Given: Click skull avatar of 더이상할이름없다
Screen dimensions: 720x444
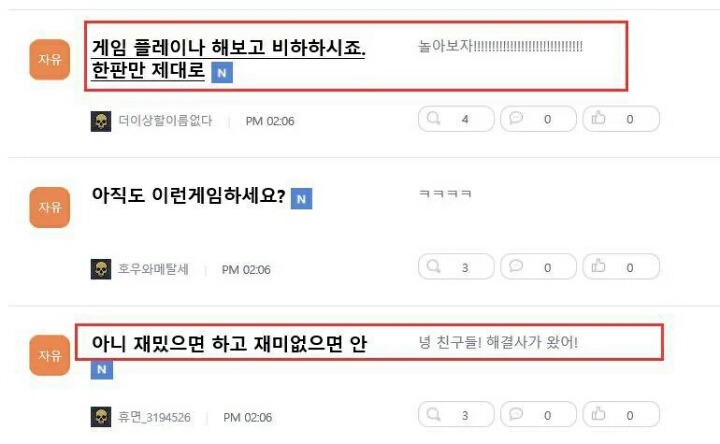Looking at the screenshot, I should [101, 121].
